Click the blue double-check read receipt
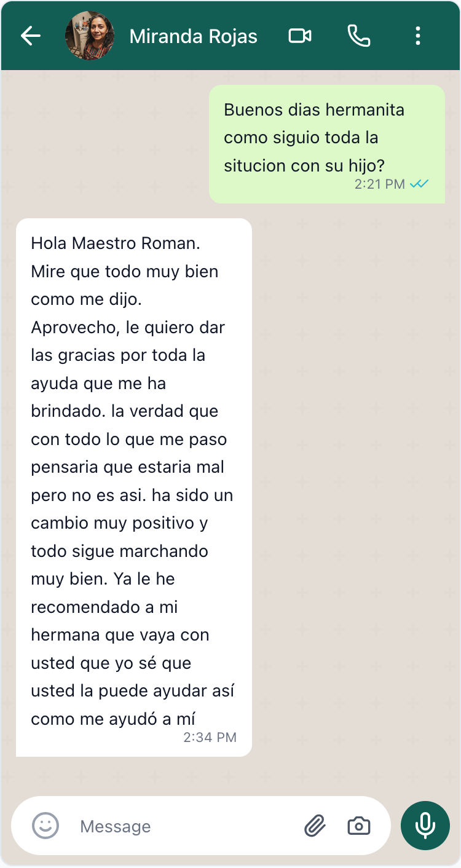The height and width of the screenshot is (868, 461). click(419, 184)
